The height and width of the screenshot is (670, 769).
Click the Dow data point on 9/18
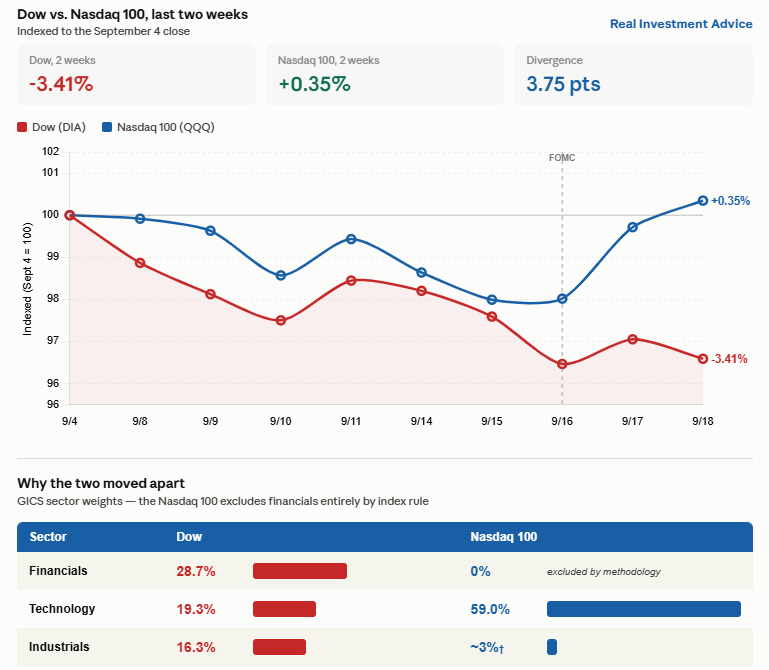(703, 359)
